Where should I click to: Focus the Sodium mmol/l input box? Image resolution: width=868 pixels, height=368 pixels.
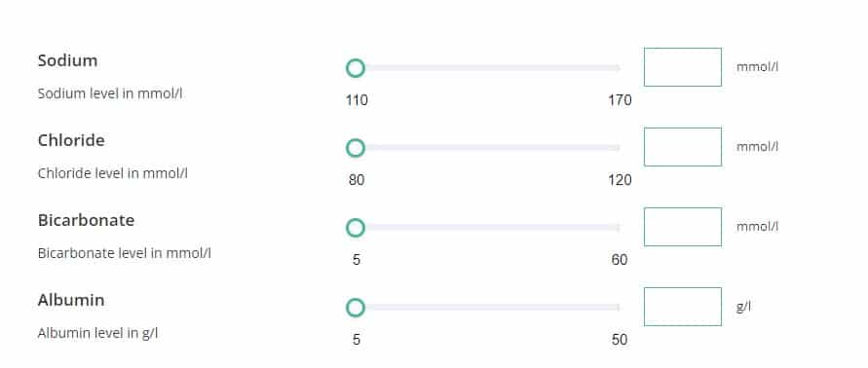coord(683,67)
